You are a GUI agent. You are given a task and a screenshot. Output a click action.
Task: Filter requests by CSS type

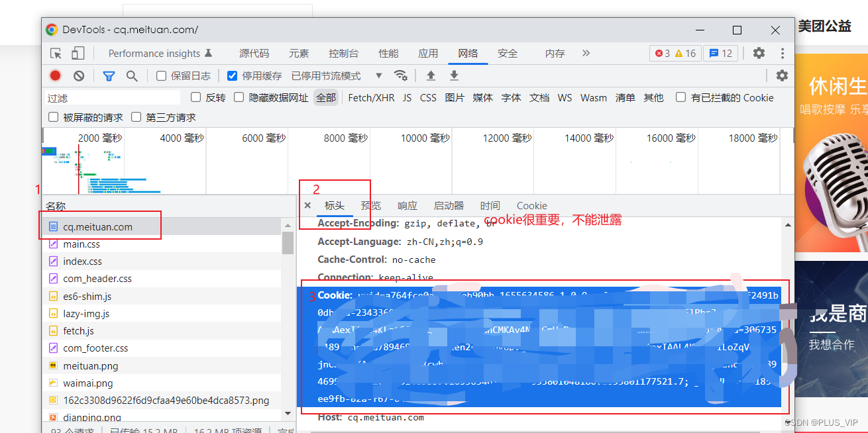click(x=428, y=97)
